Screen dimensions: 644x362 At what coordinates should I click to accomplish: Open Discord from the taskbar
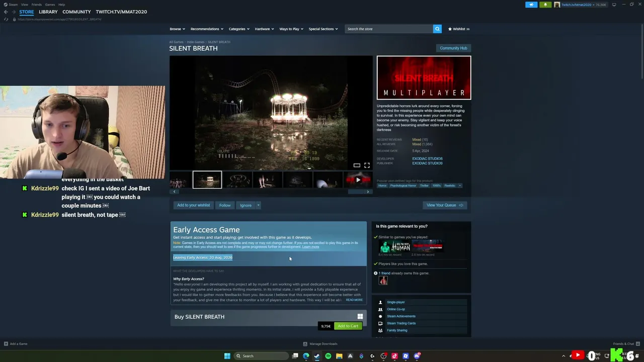[417, 356]
